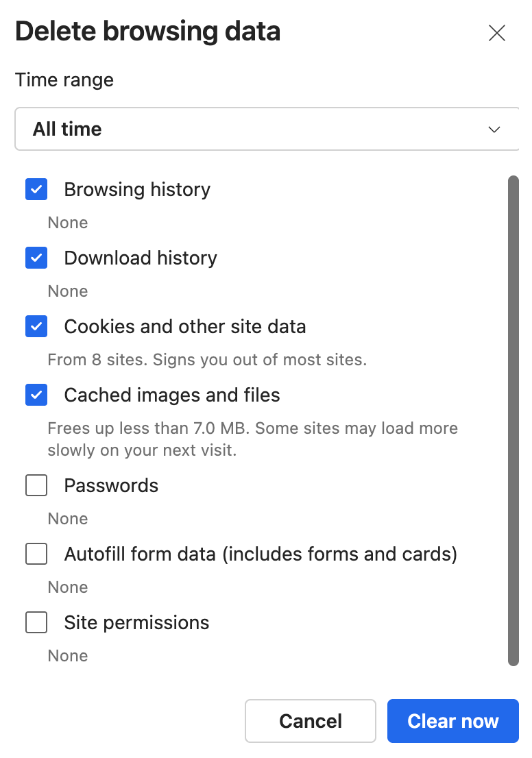
Task: Click the 'Site permissions' label text
Action: [x=136, y=622]
